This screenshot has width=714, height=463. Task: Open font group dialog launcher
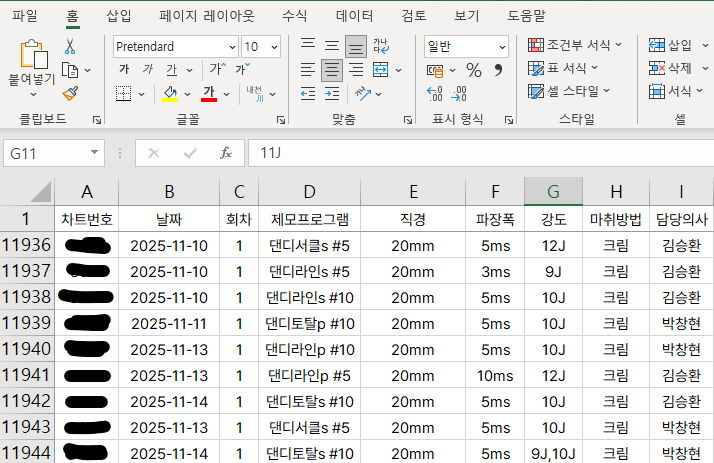(281, 120)
